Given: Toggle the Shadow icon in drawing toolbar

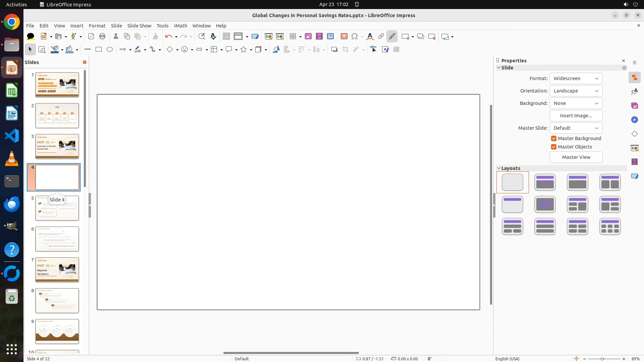Looking at the screenshot, I should coord(334,50).
